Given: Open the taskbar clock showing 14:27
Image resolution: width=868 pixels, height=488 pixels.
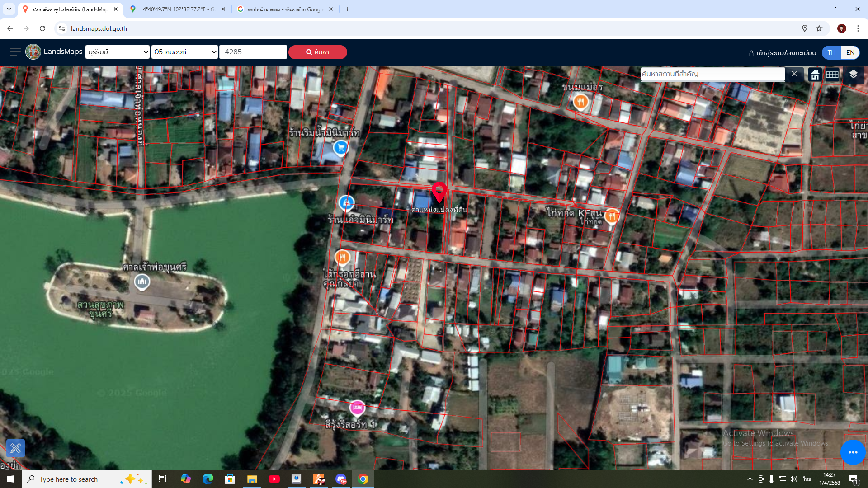Looking at the screenshot, I should [830, 479].
